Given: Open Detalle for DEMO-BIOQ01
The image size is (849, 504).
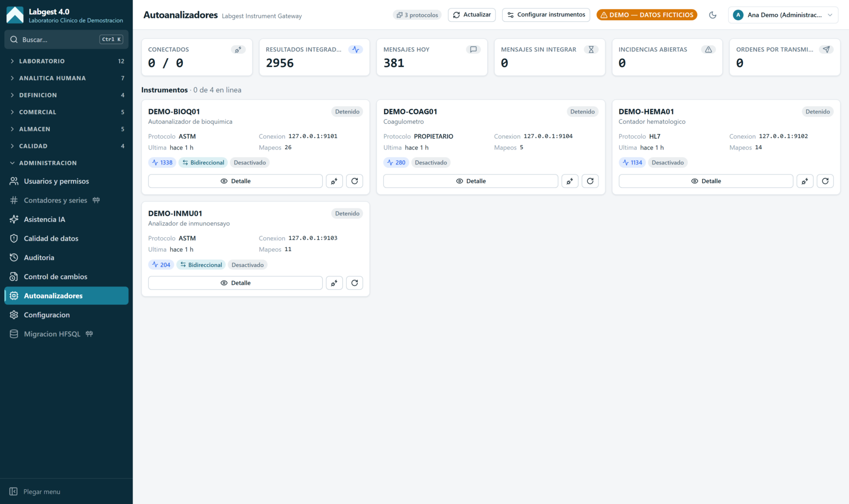Looking at the screenshot, I should click(x=236, y=181).
